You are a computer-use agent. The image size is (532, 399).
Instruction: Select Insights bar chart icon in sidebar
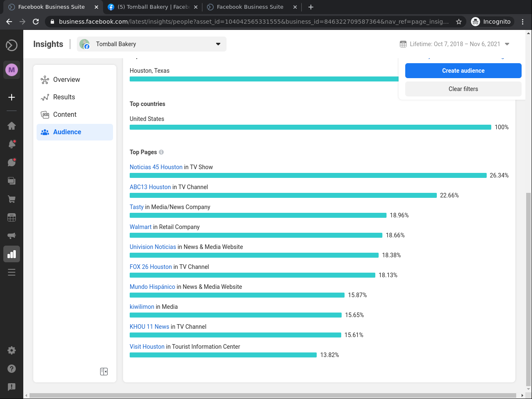[12, 254]
